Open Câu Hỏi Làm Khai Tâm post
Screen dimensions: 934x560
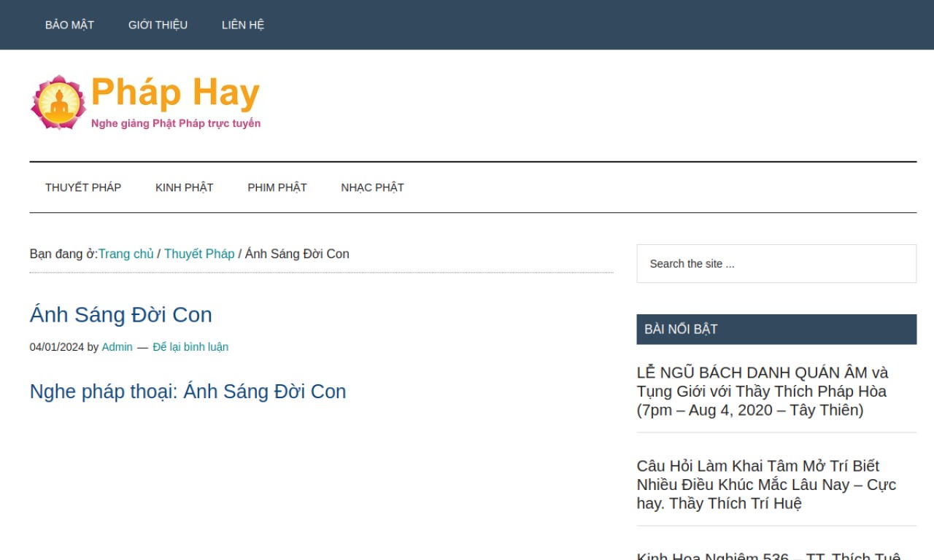coord(766,485)
